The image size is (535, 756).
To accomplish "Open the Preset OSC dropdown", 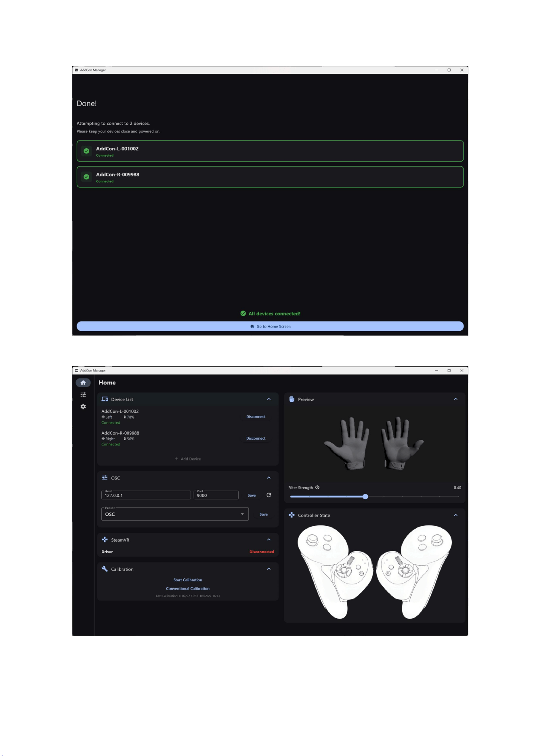I will pyautogui.click(x=175, y=514).
